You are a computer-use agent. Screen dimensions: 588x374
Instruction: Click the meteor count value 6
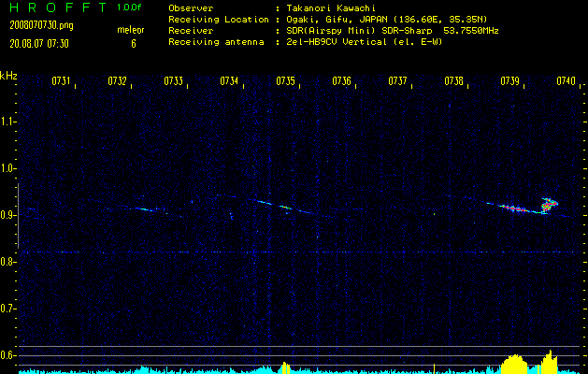point(134,44)
